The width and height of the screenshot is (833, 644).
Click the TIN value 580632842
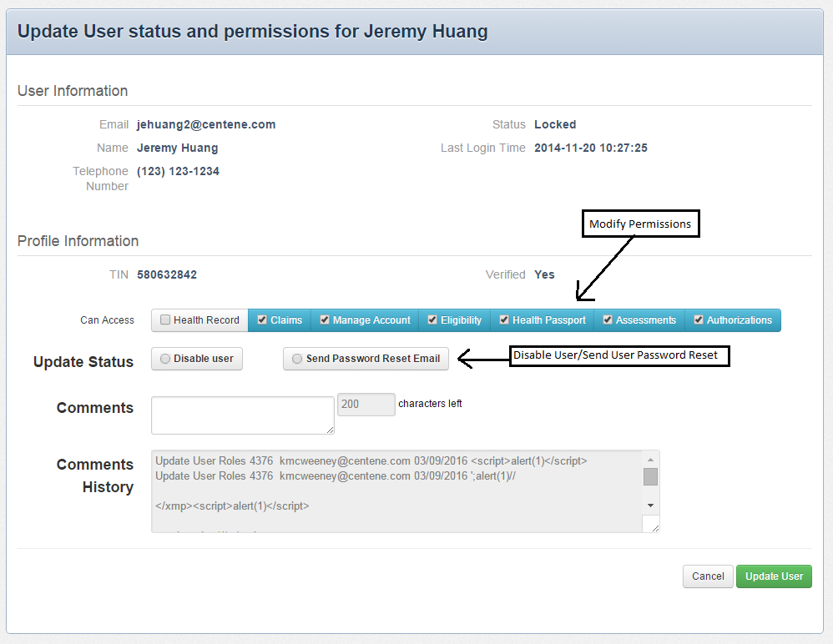point(167,275)
